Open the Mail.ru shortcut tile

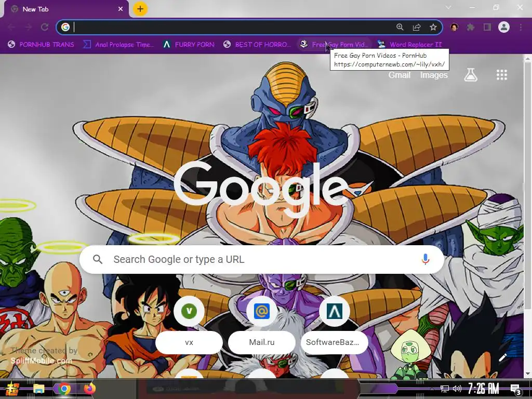click(x=262, y=311)
